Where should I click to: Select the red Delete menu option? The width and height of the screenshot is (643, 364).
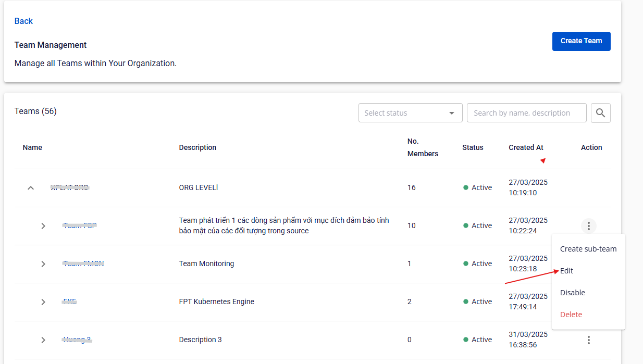click(571, 315)
